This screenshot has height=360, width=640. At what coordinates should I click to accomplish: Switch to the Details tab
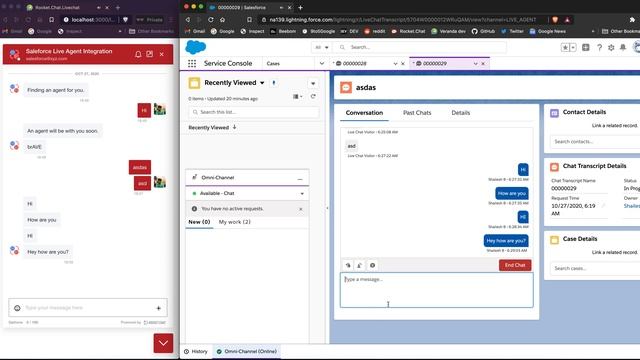(460, 113)
